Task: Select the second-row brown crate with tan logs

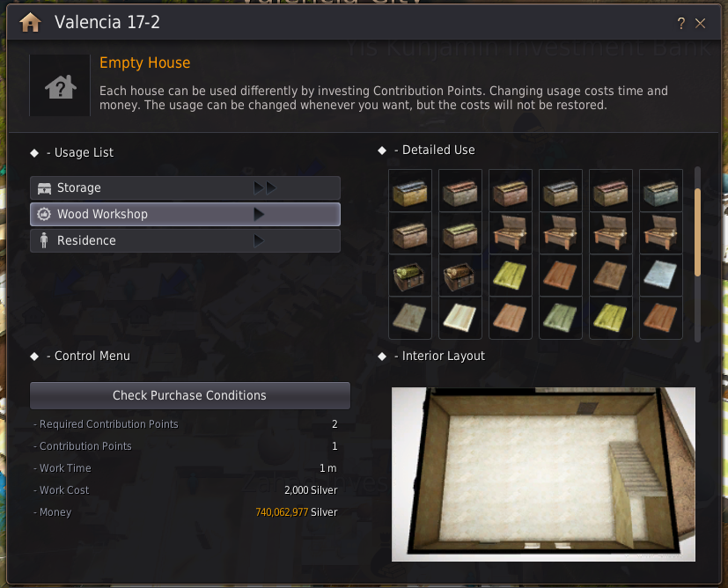Action: pos(410,233)
